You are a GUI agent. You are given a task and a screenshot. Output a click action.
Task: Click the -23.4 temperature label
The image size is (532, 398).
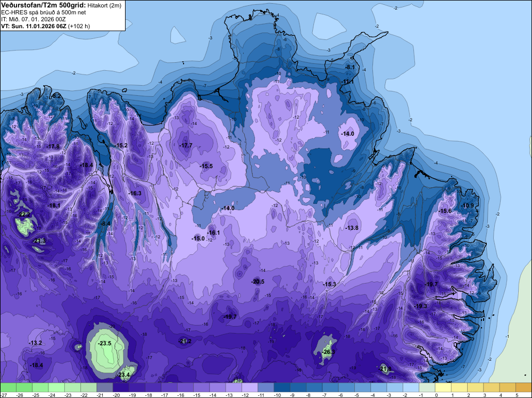(x=123, y=375)
